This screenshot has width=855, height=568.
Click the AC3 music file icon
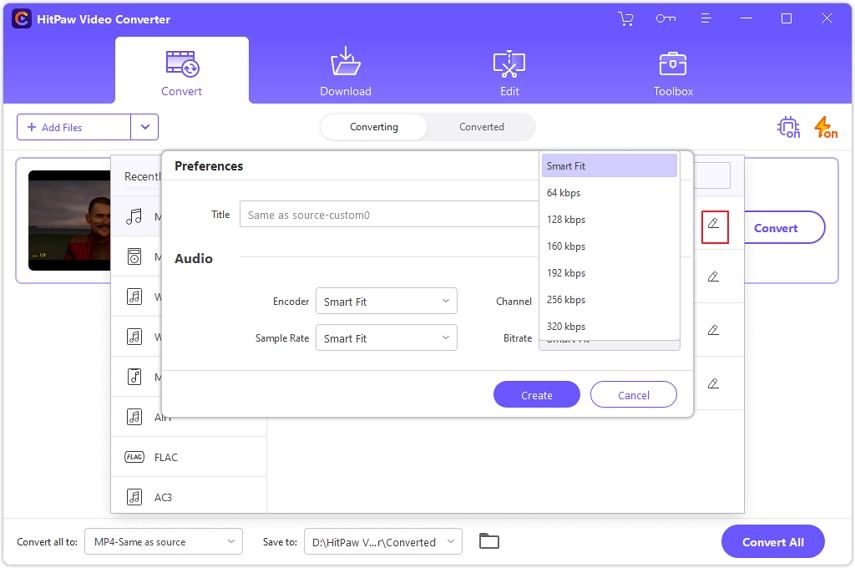[x=134, y=497]
